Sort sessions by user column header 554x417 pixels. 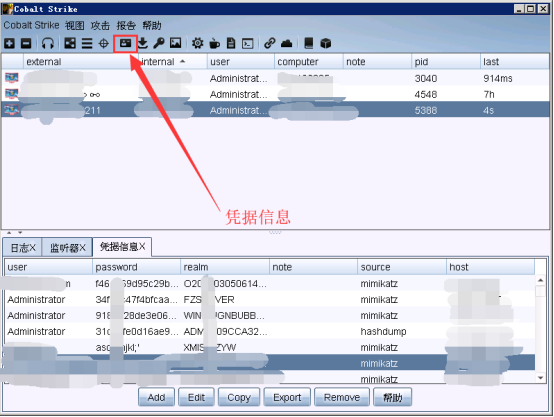pyautogui.click(x=241, y=61)
